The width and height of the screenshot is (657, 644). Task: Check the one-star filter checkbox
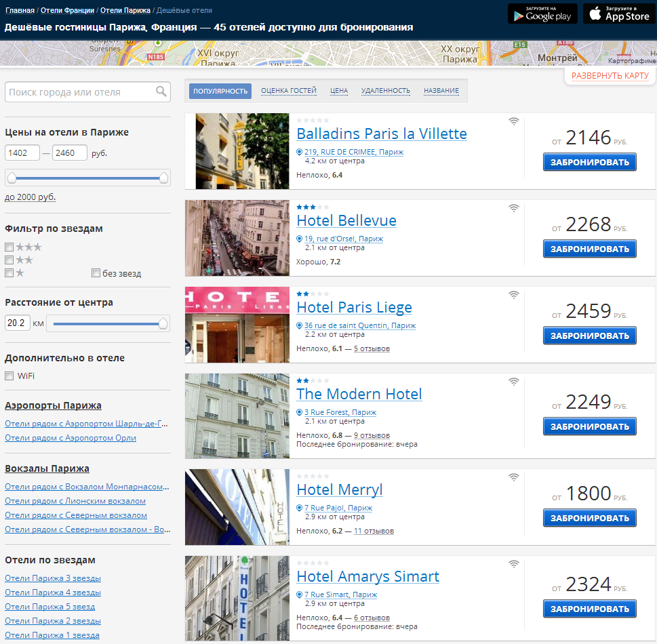coord(9,273)
